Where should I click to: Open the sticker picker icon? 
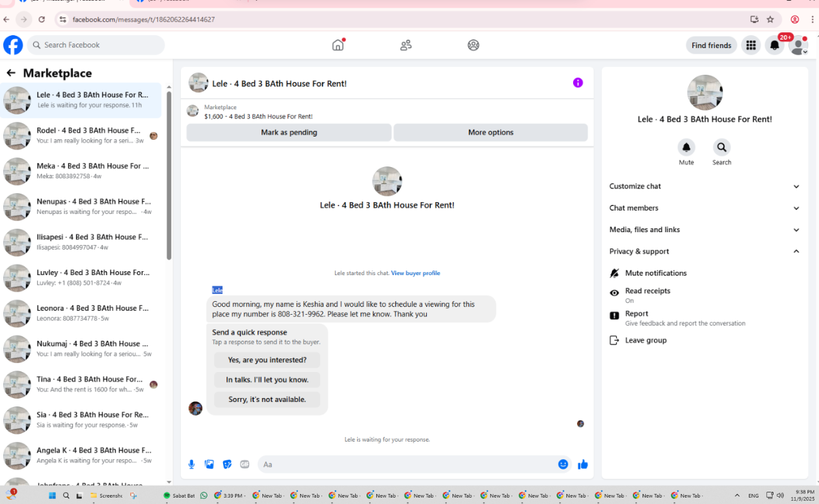coord(227,464)
